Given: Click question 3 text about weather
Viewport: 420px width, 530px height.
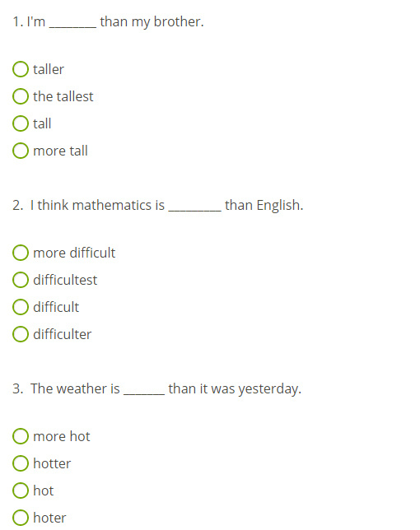Looking at the screenshot, I should (x=157, y=388).
